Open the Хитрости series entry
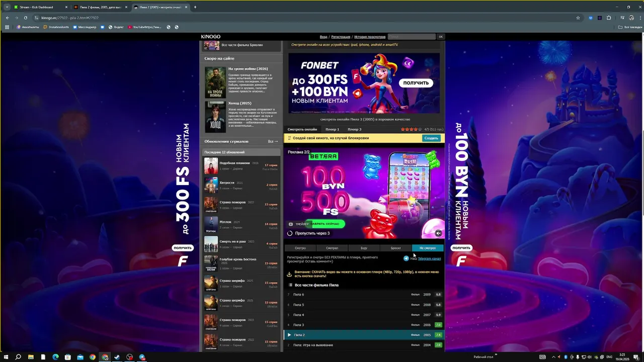 coord(241,185)
